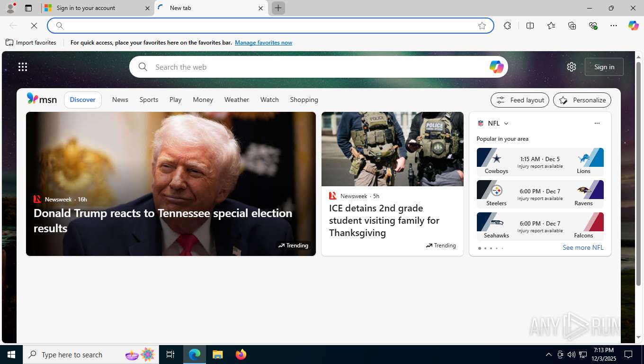Open a new tab with plus button
Viewport: 644px width, 364px height.
click(x=278, y=8)
